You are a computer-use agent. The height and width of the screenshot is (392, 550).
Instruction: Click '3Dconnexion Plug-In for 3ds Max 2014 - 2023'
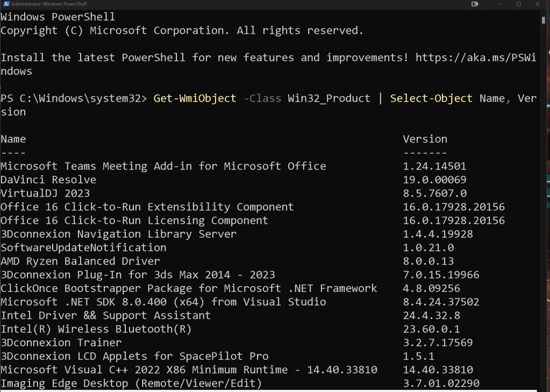tap(138, 275)
